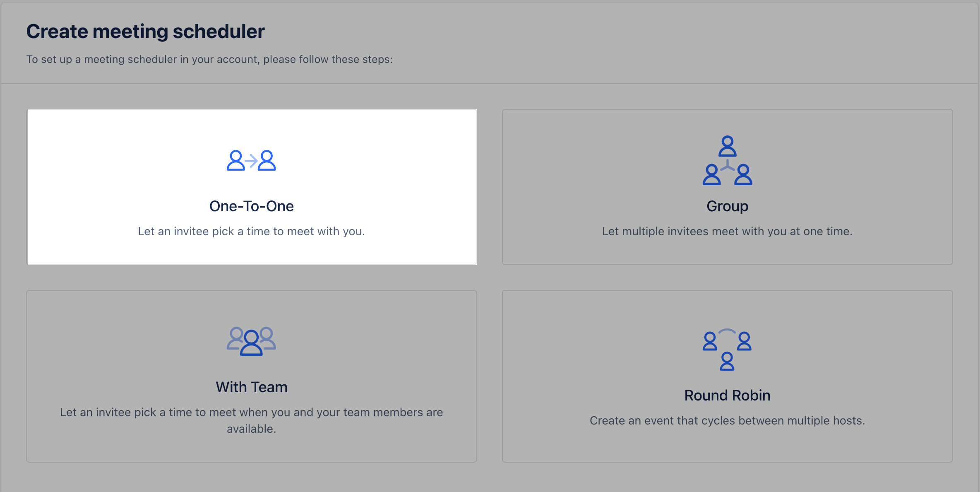
Task: Click the arrow between persons in One-To-One icon
Action: [x=251, y=161]
